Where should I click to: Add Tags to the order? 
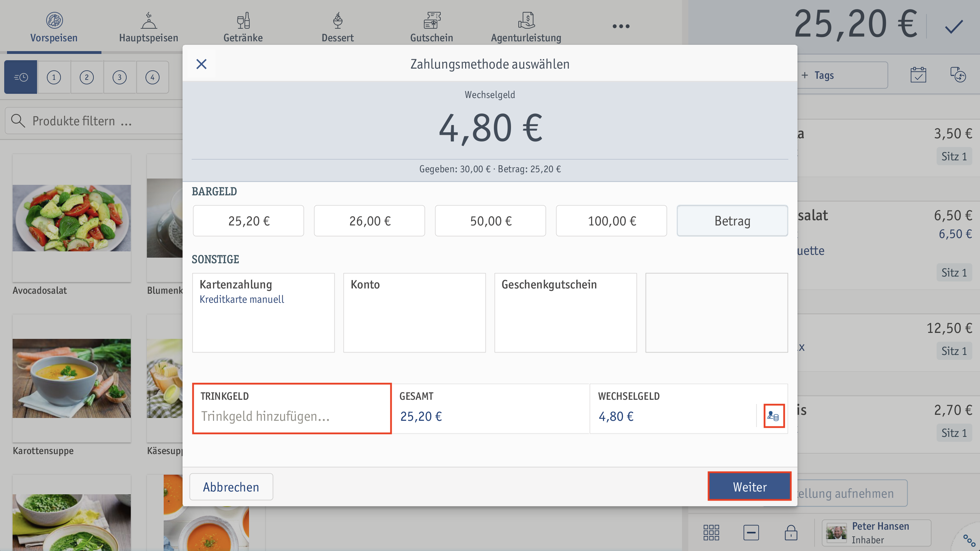[x=841, y=75]
